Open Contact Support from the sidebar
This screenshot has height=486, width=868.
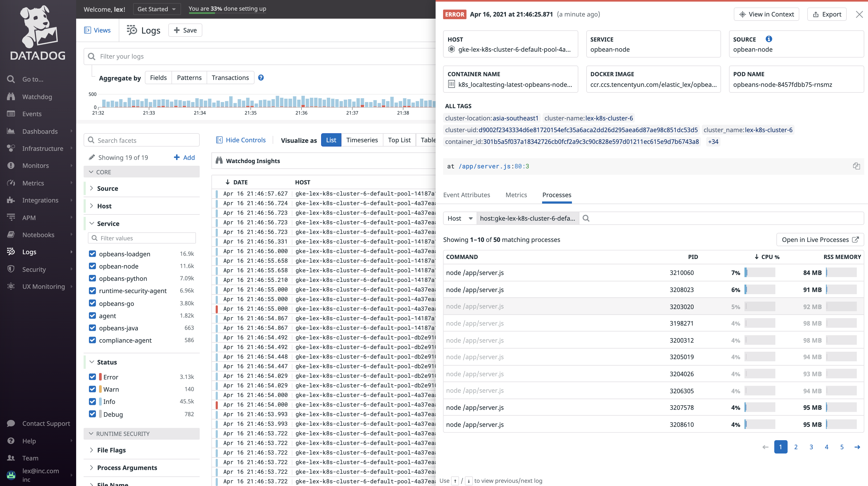[x=46, y=423]
